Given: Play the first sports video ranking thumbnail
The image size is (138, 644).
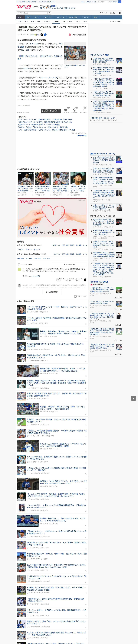Looking at the screenshot, I should click(119, 222).
